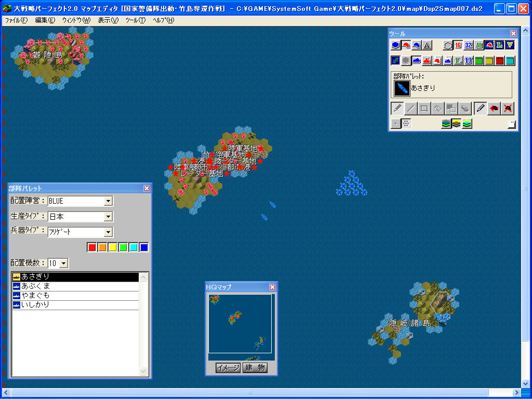
Task: Set hex size to 48
Action: (478, 45)
